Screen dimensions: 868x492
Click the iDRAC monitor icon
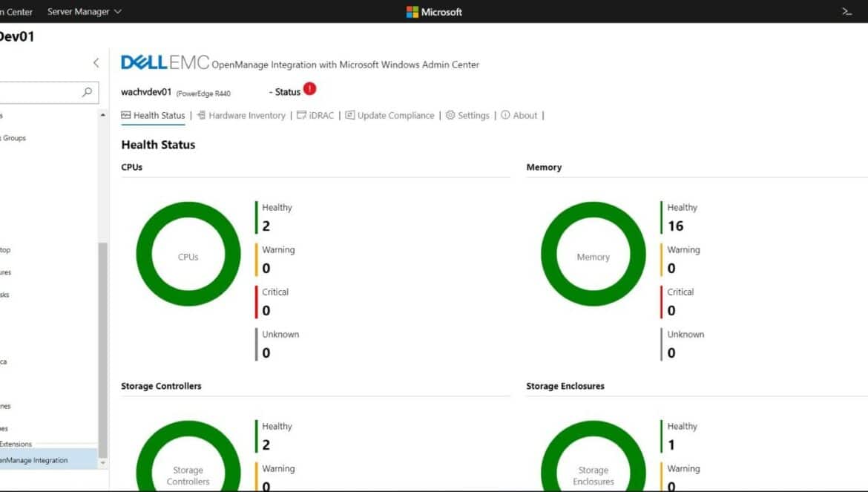(x=301, y=115)
